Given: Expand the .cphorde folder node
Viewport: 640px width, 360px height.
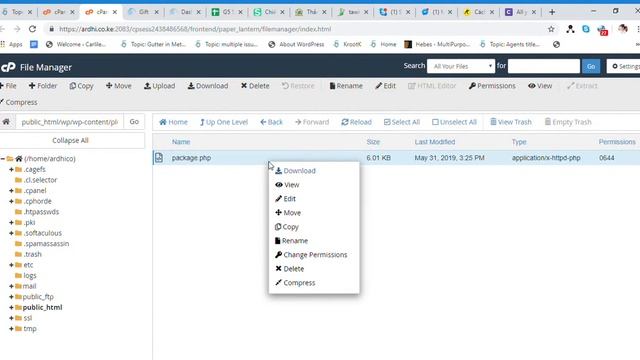Looking at the screenshot, I should 11,201.
